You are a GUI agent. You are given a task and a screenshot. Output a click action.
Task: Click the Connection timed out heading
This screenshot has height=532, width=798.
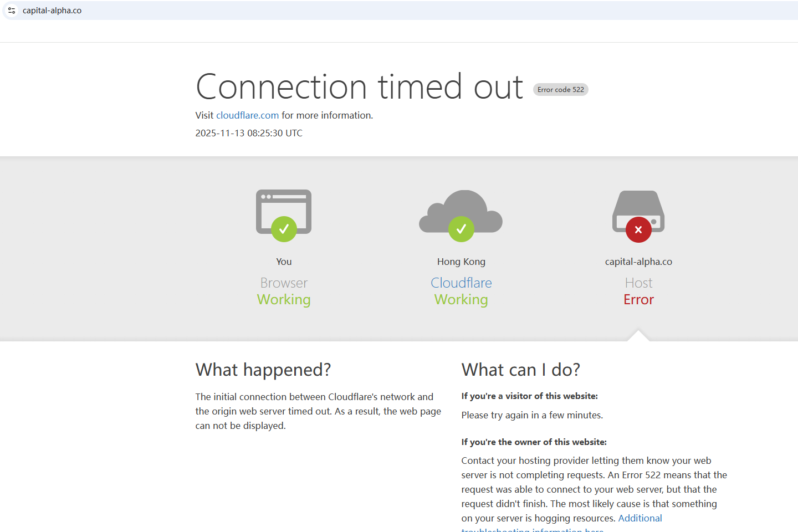[360, 86]
